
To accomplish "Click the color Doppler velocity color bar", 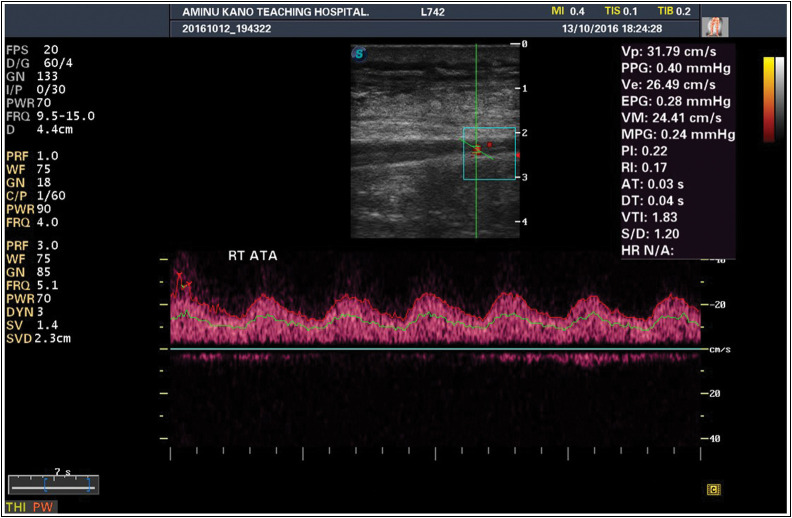I will (768, 100).
